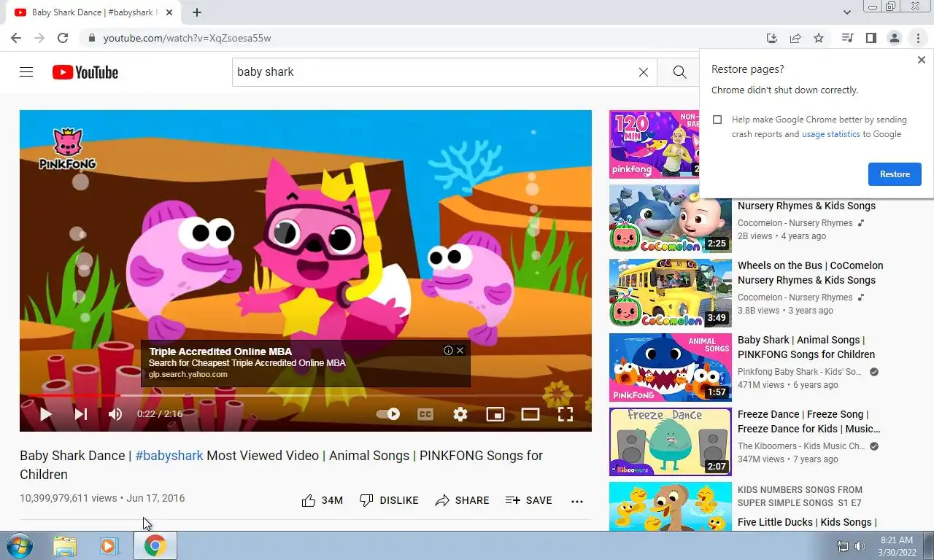Save the video to a playlist
This screenshot has width=934, height=560.
point(529,500)
